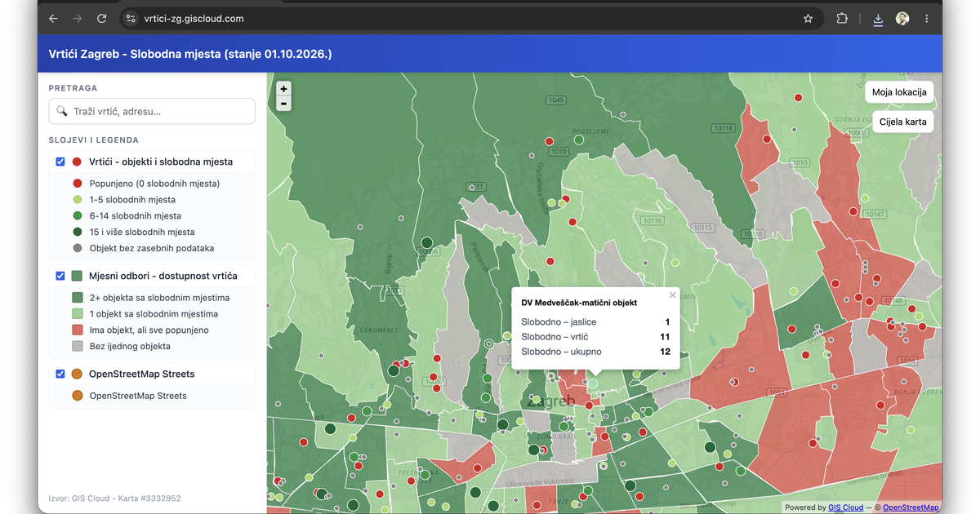980x514 pixels.
Task: Click the Moja lokacija button
Action: pyautogui.click(x=899, y=92)
